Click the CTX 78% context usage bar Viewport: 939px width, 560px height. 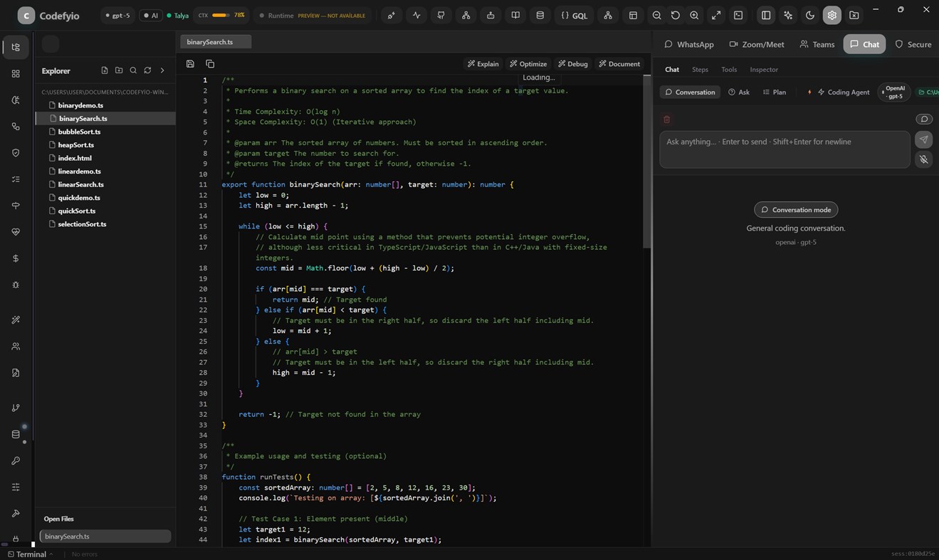(221, 15)
